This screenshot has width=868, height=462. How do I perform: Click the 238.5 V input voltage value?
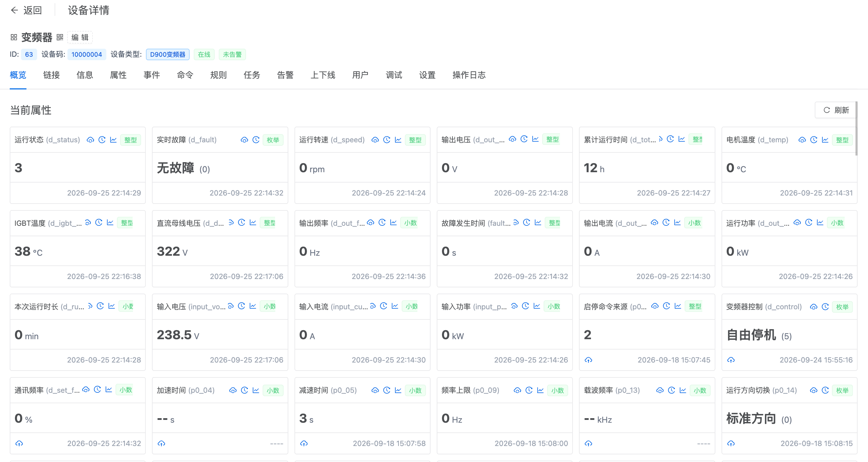(178, 335)
